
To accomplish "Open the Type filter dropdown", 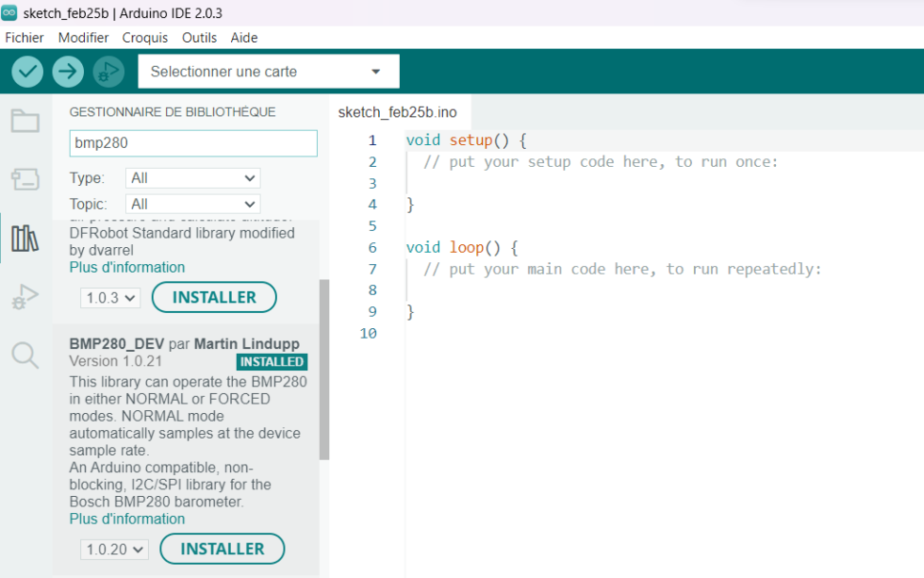I will click(x=192, y=178).
